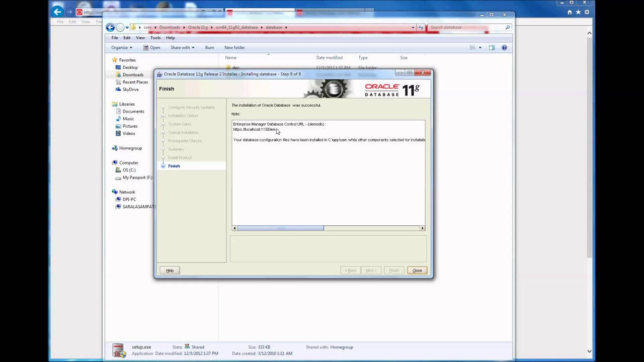Open the Help menu in Explorer
The width and height of the screenshot is (644, 362).
171,38
